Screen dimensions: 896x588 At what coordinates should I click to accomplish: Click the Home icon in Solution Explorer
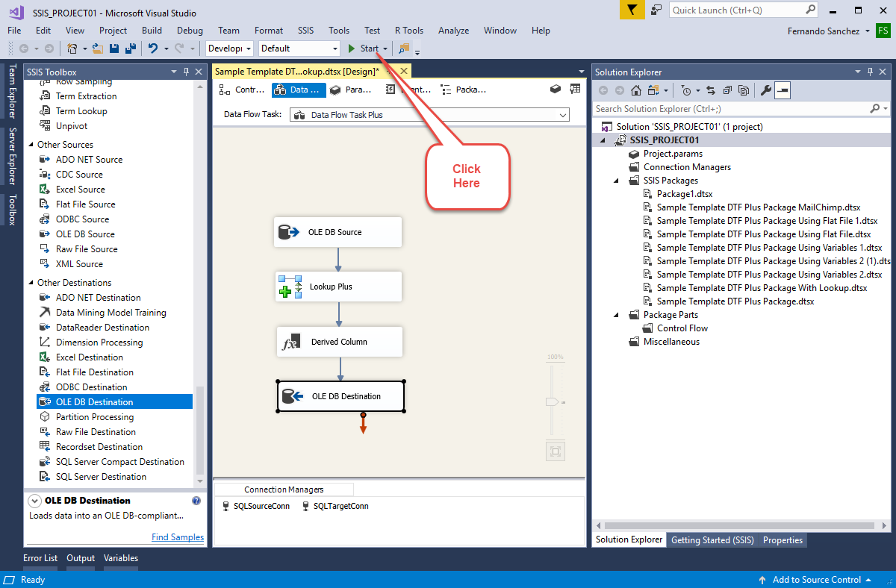pos(636,90)
